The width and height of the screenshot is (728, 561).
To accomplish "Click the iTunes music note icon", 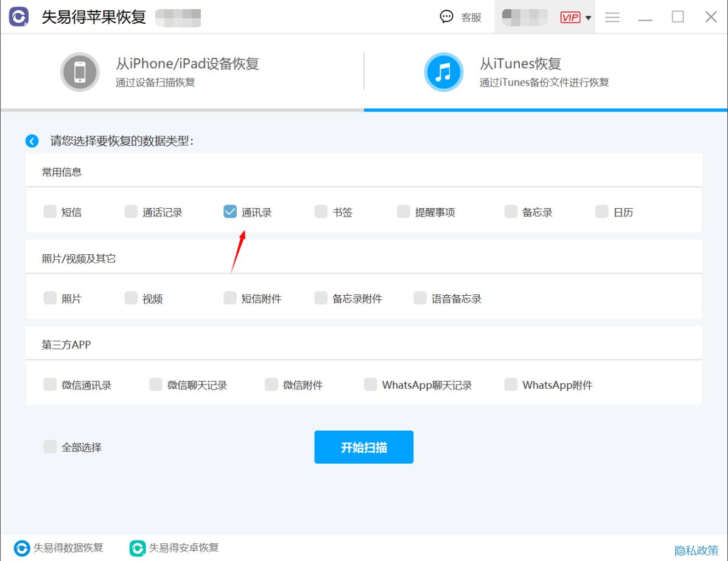I will (443, 72).
